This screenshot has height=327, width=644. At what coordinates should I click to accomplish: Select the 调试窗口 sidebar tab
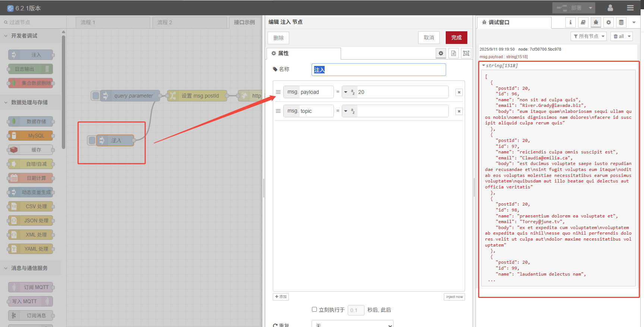(514, 22)
